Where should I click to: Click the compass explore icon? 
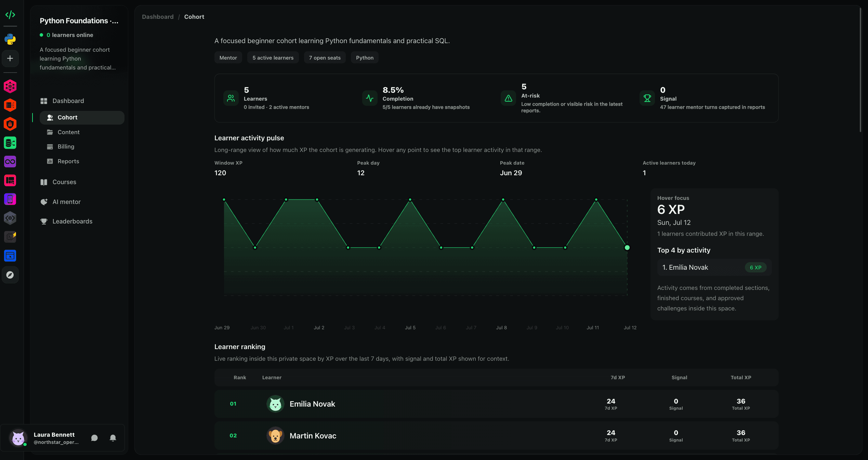click(x=10, y=275)
